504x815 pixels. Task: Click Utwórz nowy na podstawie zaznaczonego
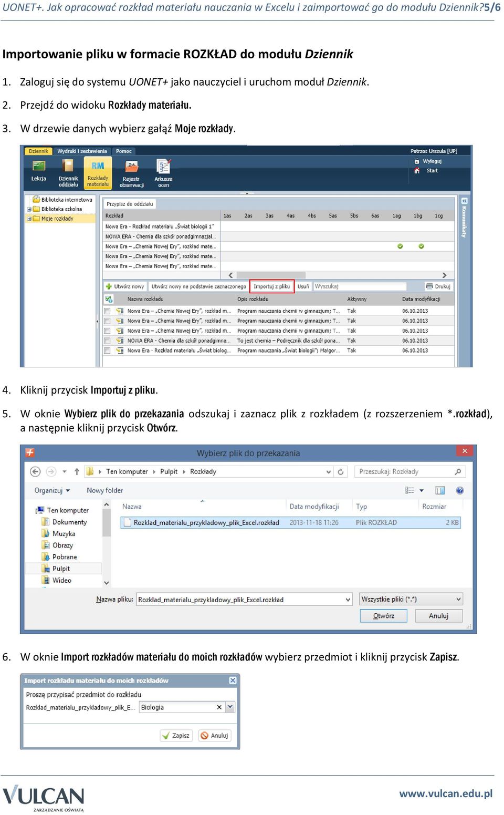click(198, 286)
